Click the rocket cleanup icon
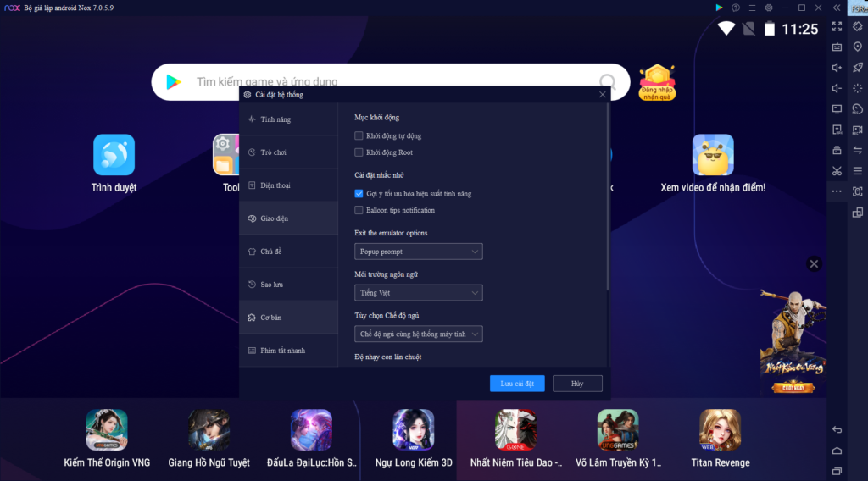 pos(858,68)
